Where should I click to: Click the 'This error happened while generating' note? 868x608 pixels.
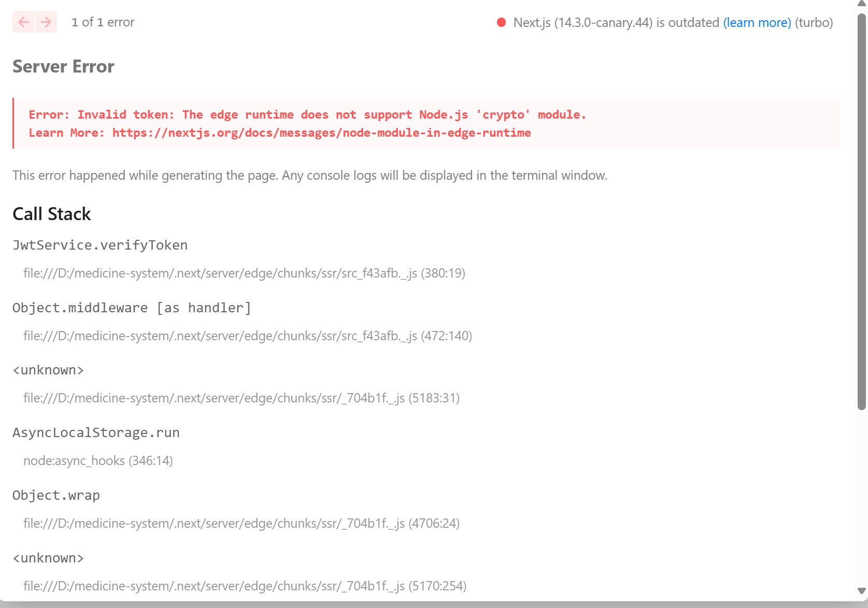click(310, 175)
